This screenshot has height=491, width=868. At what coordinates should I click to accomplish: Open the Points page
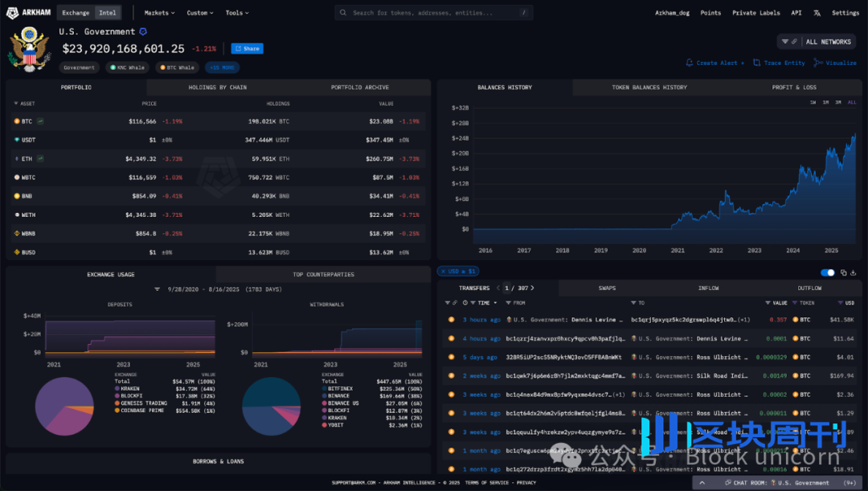710,13
